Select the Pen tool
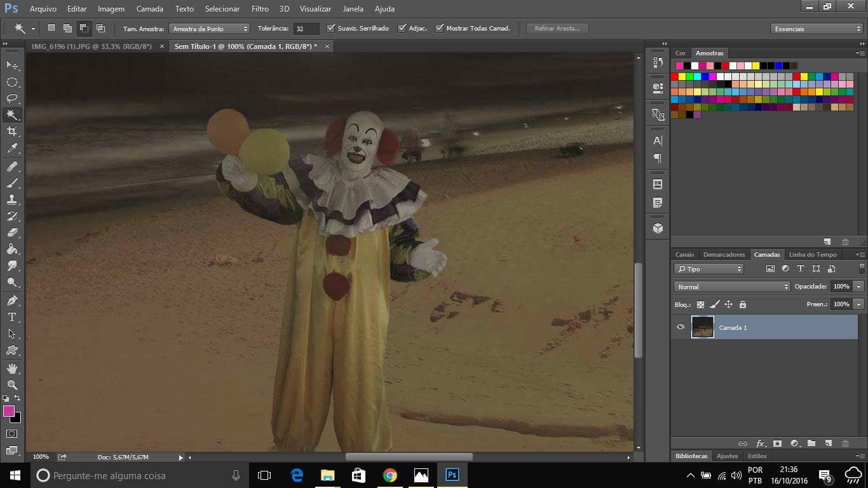 pyautogui.click(x=12, y=300)
